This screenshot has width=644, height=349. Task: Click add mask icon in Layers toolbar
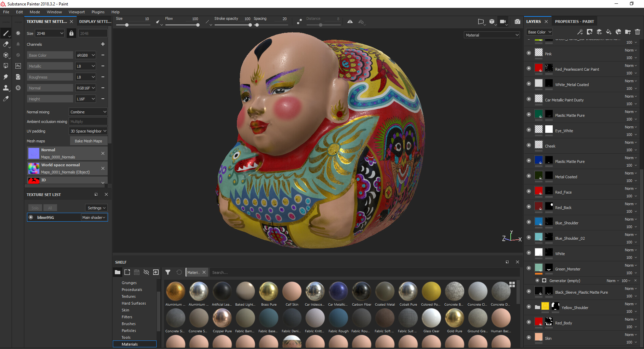click(590, 32)
